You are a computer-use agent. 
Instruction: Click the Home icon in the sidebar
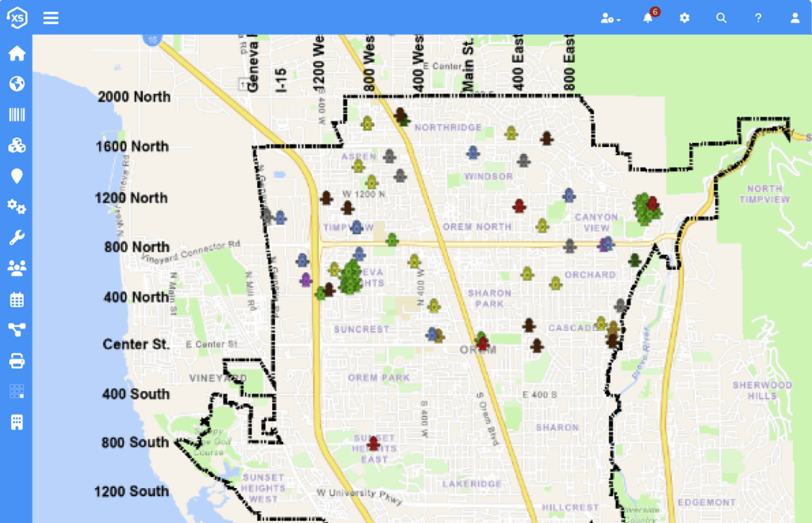[x=17, y=54]
